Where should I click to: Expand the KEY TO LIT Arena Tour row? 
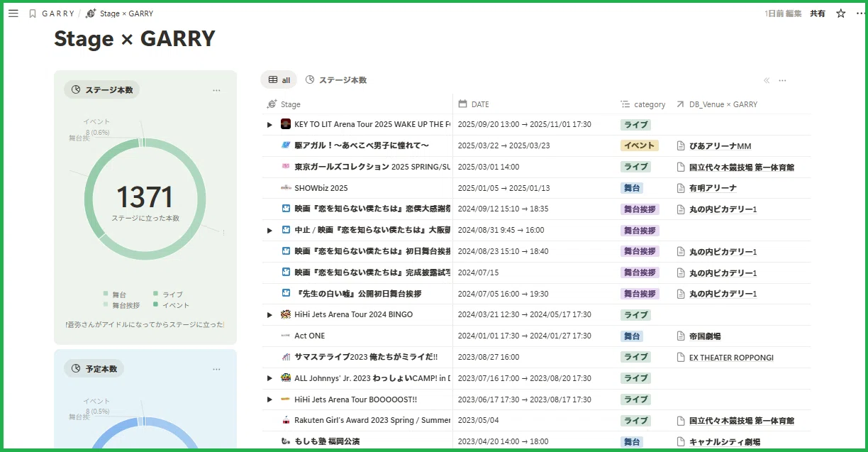point(269,125)
